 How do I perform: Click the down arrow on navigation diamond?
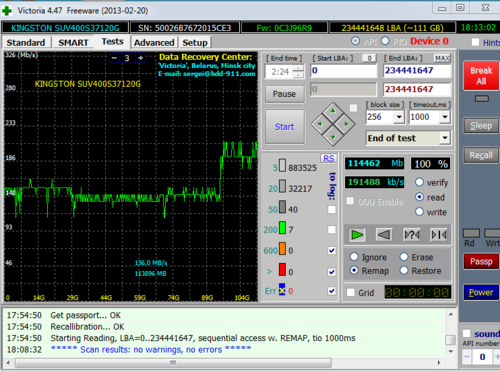[x=333, y=137]
